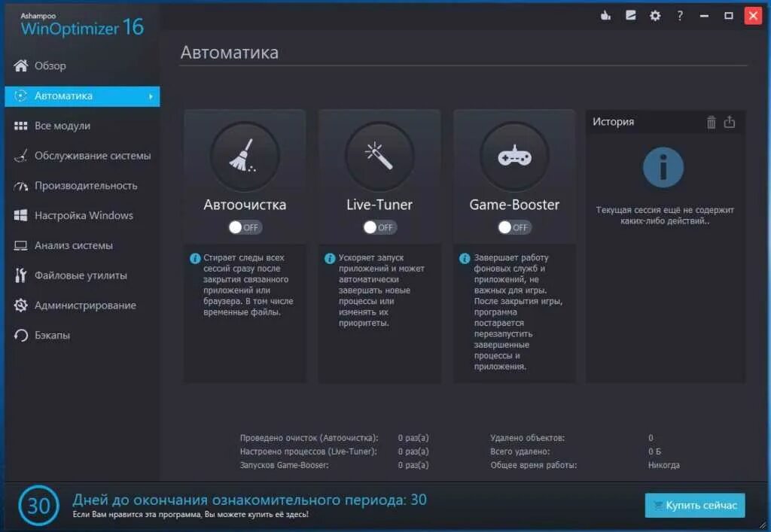Minimize the WinOptimizer window

pyautogui.click(x=704, y=16)
